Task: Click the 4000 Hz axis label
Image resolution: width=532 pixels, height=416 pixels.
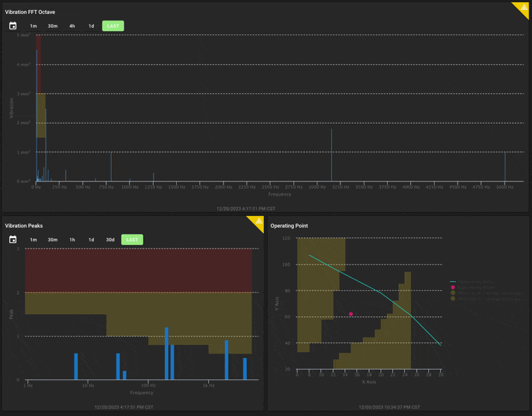Action: click(x=411, y=187)
